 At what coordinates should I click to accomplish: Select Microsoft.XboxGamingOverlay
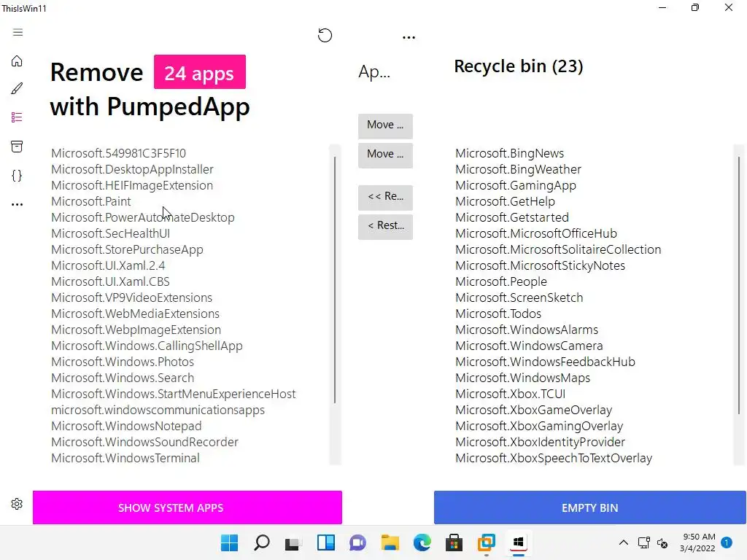[x=539, y=426]
